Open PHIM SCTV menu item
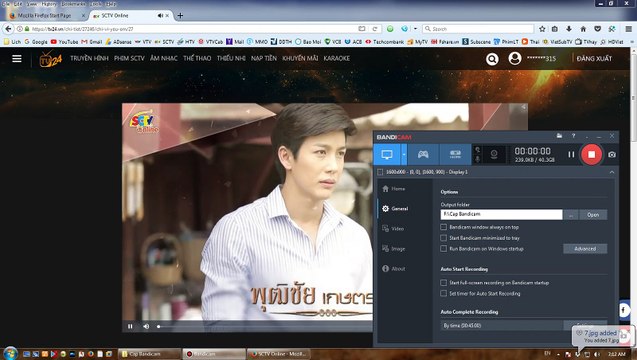The image size is (637, 360). click(129, 58)
